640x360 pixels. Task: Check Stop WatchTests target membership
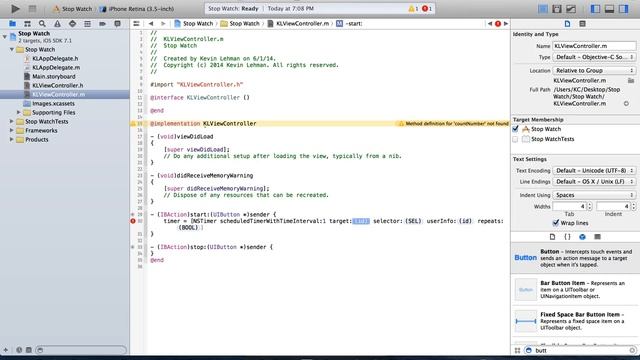coord(515,139)
